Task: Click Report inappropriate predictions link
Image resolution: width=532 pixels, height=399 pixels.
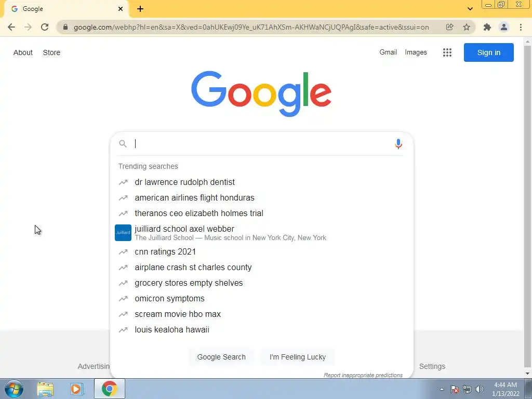Action: [x=363, y=375]
